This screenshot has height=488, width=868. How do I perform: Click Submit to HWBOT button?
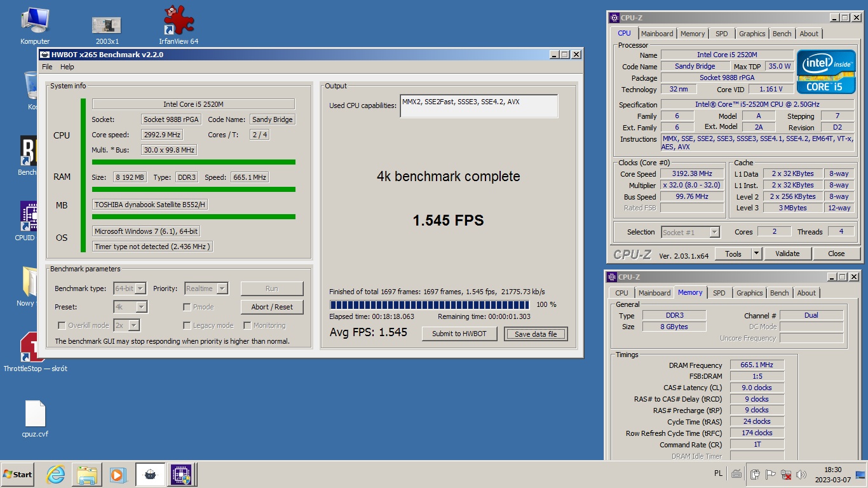point(459,334)
